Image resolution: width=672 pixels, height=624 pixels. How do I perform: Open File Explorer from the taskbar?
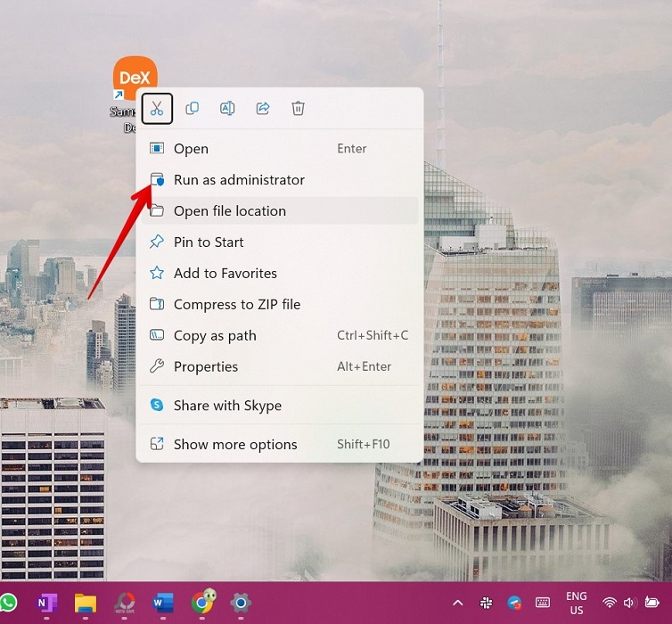click(86, 603)
